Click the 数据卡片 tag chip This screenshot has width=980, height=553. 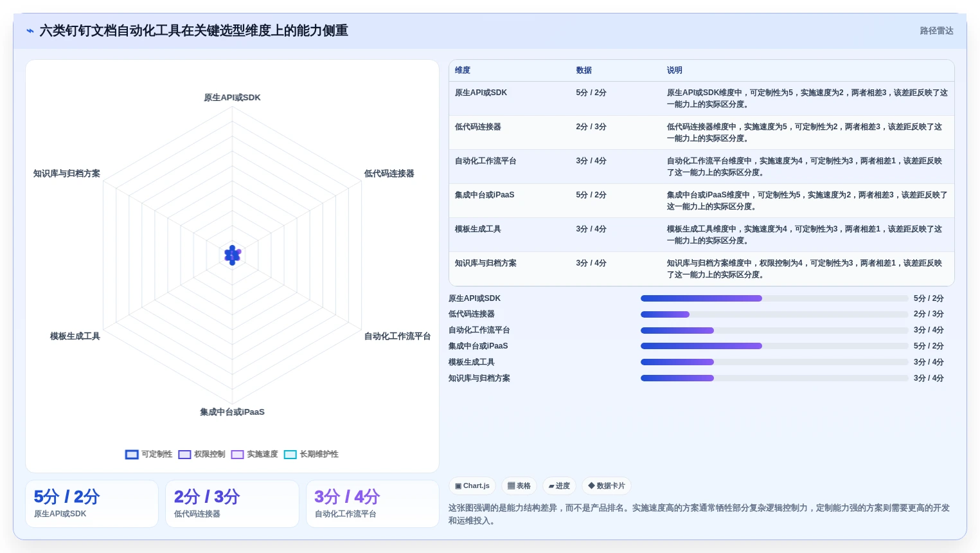(607, 486)
